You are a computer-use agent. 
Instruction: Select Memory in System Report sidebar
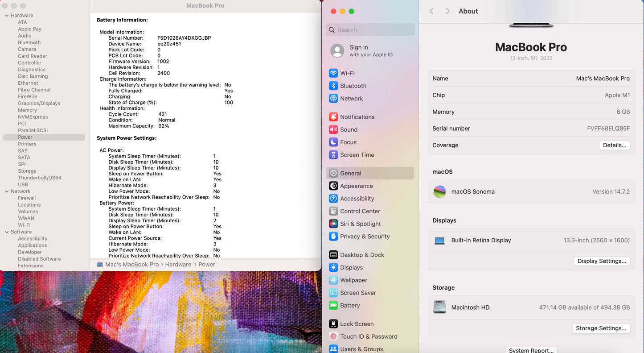pyautogui.click(x=27, y=110)
